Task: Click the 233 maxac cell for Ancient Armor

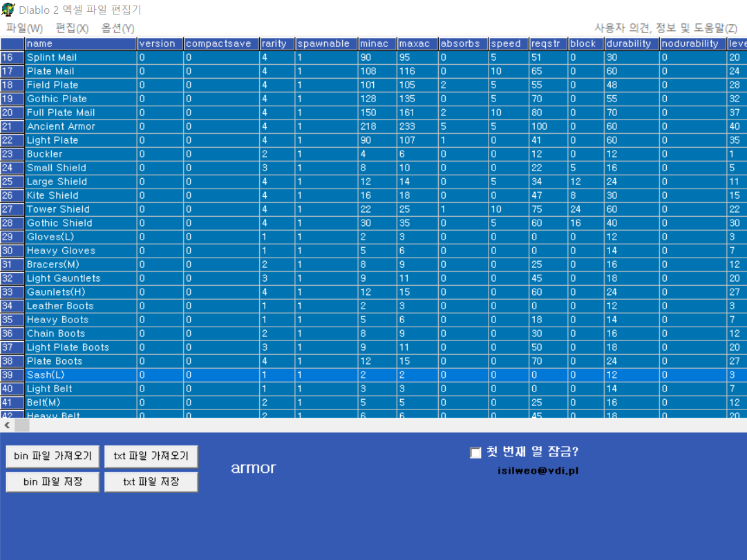Action: click(417, 126)
